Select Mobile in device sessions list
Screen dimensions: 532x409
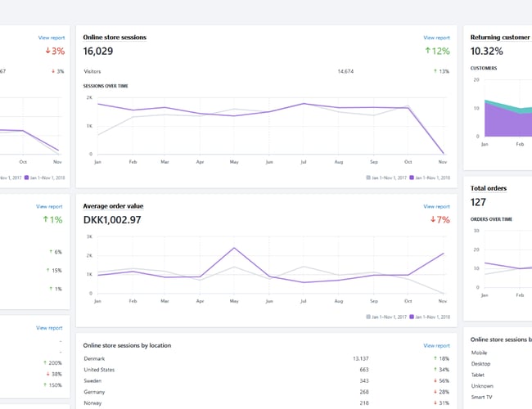click(x=481, y=353)
